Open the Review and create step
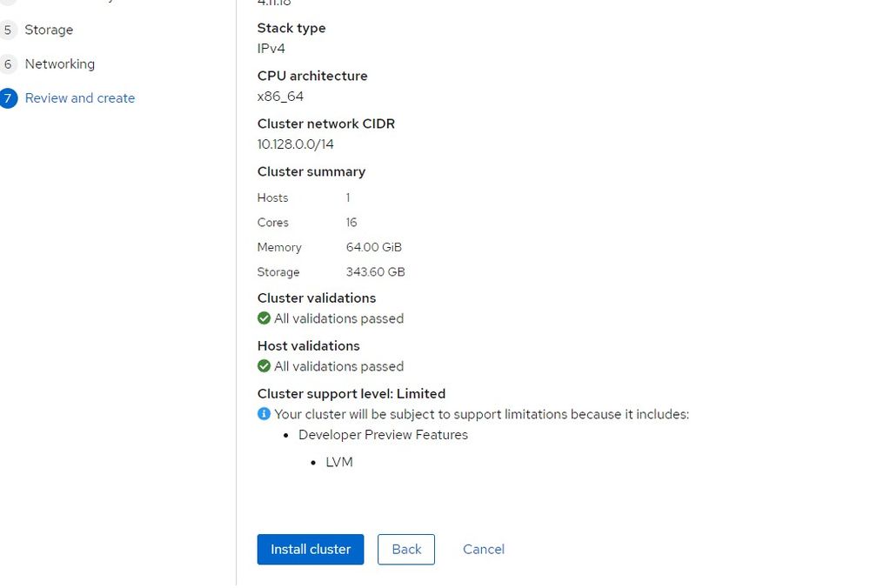870x588 pixels. tap(80, 97)
